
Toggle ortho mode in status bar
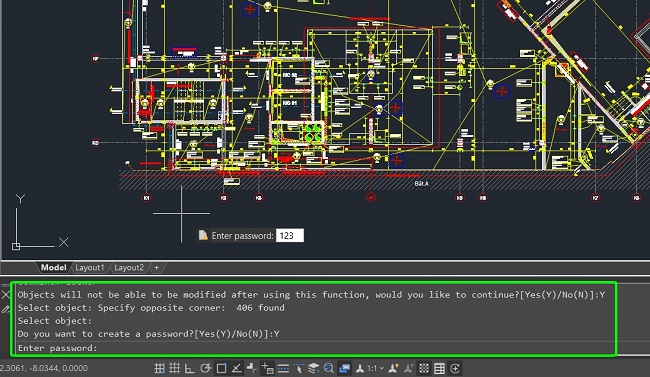point(189,368)
